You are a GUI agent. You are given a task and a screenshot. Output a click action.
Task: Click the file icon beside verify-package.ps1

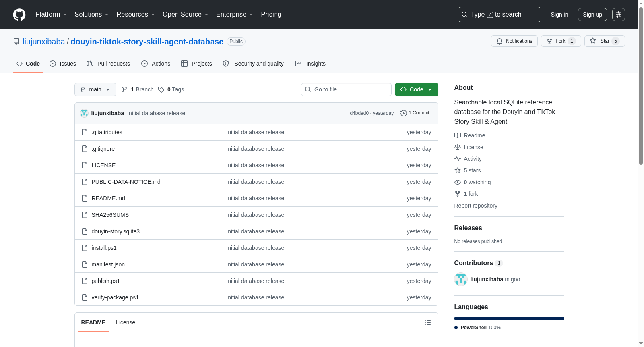coord(85,297)
